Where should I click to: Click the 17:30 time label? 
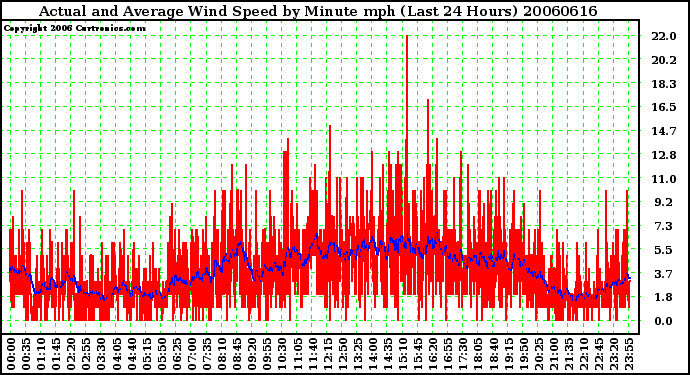(x=464, y=354)
